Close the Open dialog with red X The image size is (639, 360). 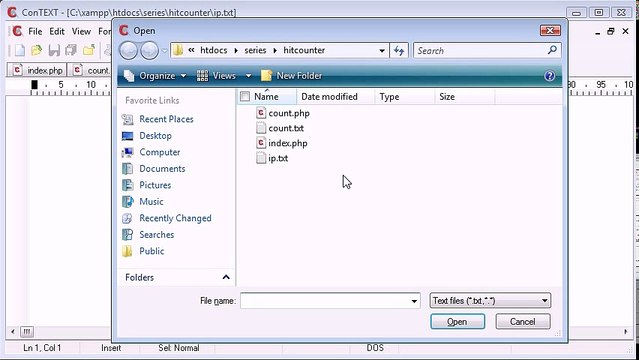(550, 31)
